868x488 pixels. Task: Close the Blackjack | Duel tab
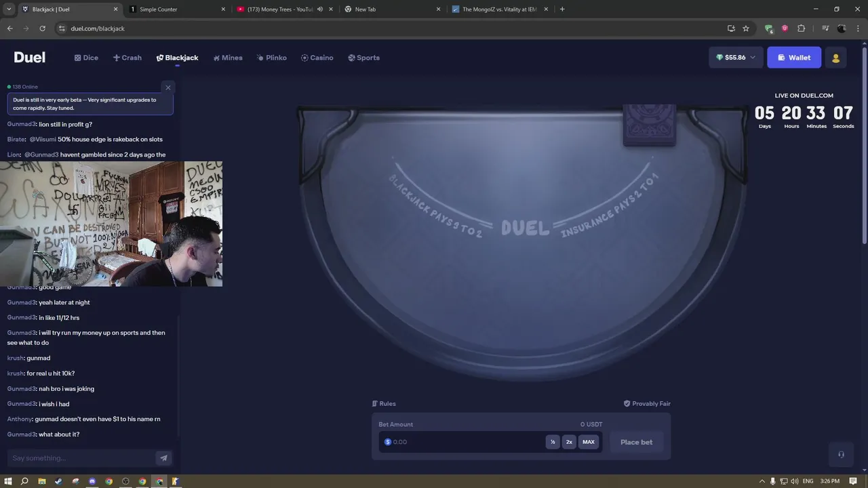click(x=115, y=9)
